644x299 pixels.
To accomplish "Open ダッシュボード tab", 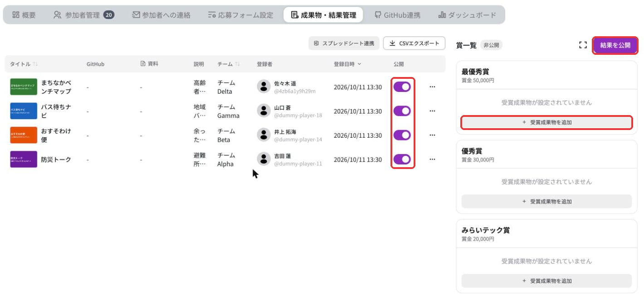I will [467, 15].
